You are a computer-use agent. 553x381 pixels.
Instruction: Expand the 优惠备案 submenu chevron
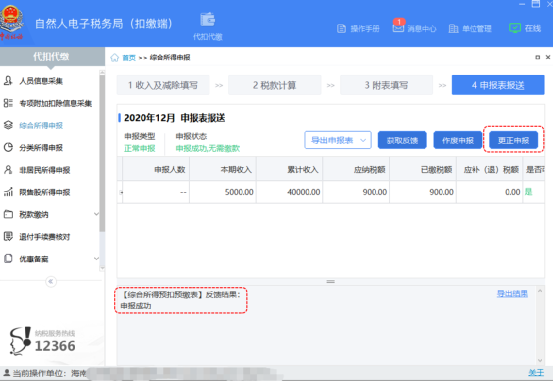(x=96, y=259)
